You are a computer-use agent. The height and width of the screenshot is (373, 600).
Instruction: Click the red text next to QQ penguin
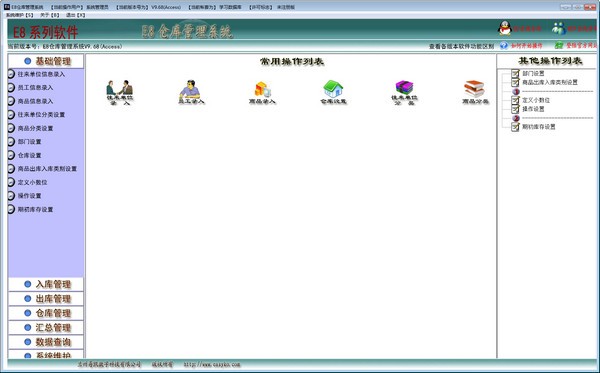coord(527,29)
